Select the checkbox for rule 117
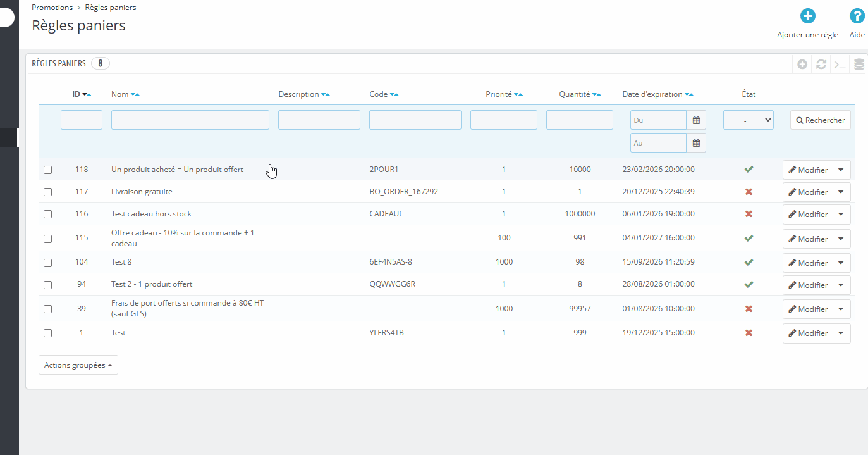Viewport: 868px width, 455px height. 48,192
